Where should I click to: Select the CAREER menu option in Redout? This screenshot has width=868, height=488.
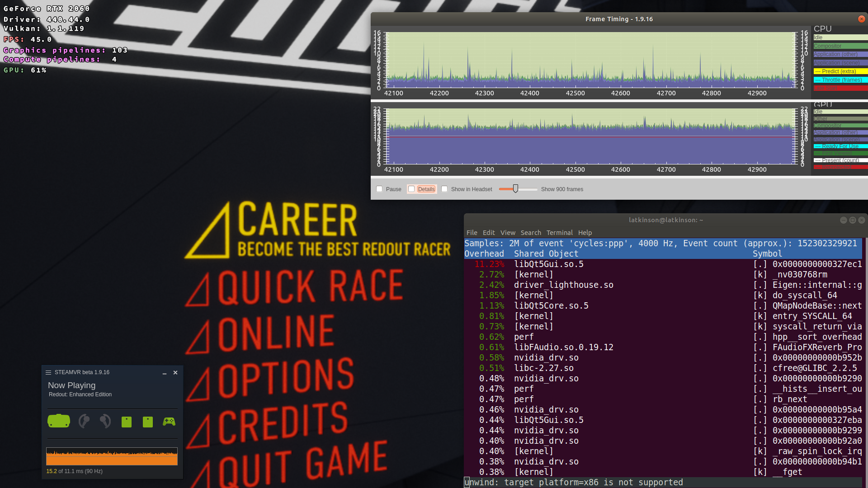point(318,230)
